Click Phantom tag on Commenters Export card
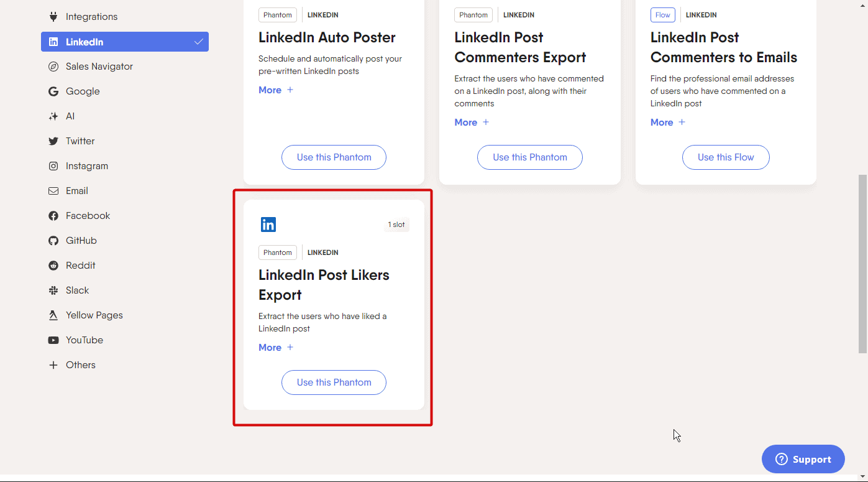The height and width of the screenshot is (482, 868). (x=473, y=15)
